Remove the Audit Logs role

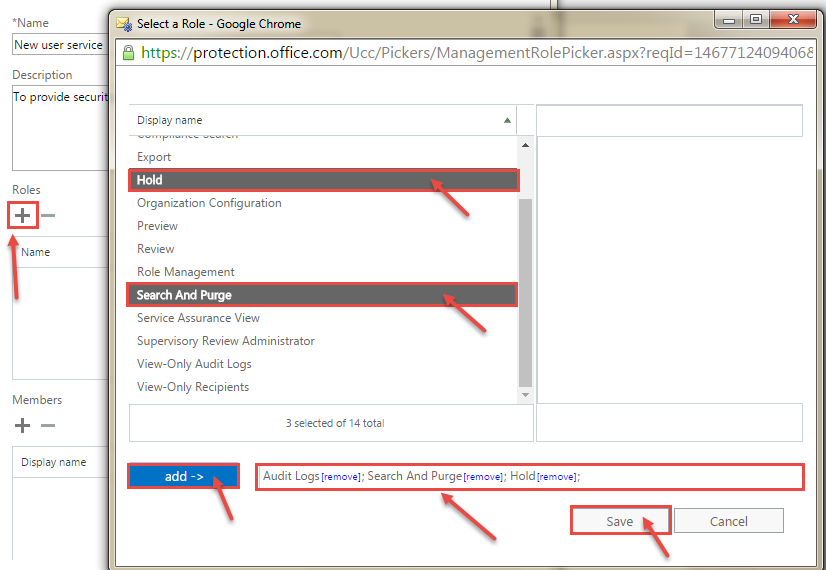pos(341,477)
